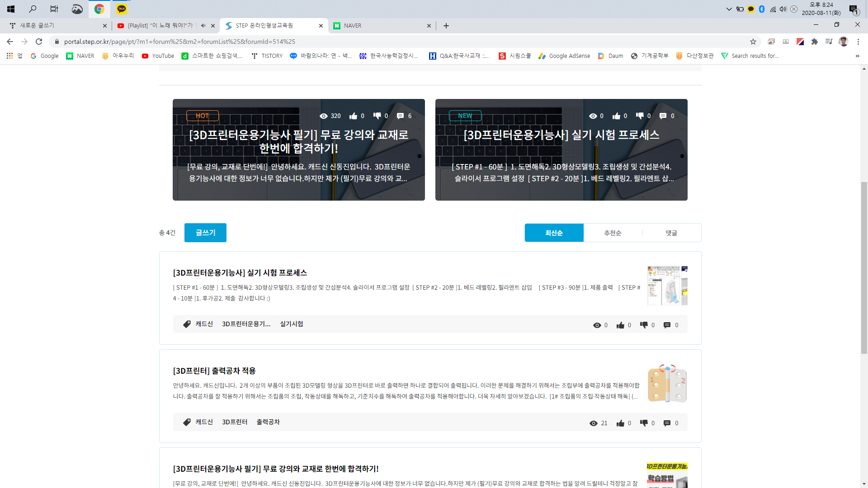
Task: Open the [3D프린터] 출력공차 적용 post title
Action: pos(214,371)
